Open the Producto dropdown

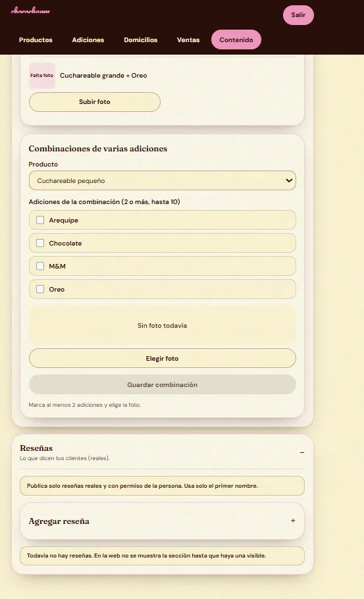[163, 180]
